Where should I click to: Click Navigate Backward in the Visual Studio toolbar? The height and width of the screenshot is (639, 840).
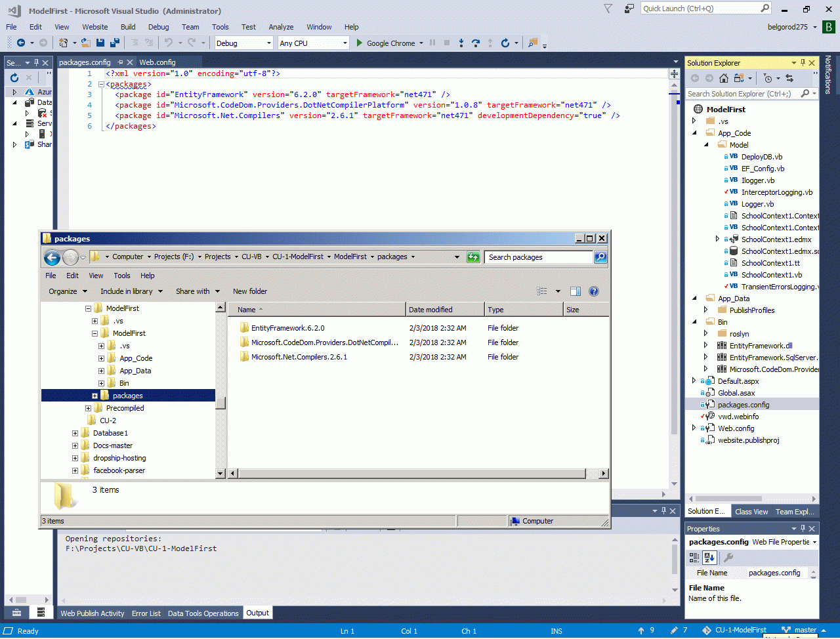click(21, 43)
